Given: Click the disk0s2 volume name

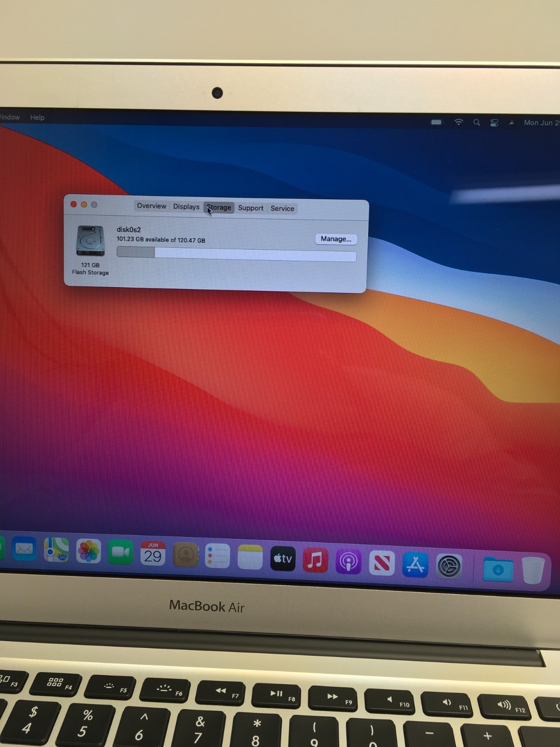Looking at the screenshot, I should tap(128, 229).
